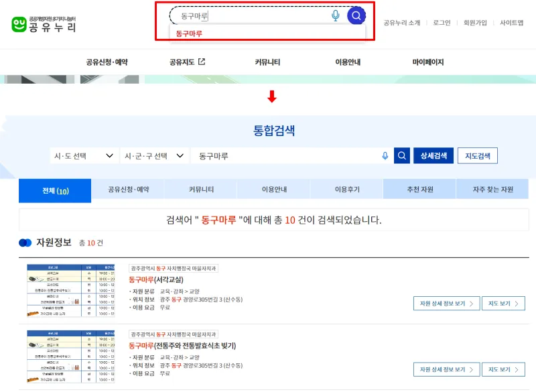Click the 공유누리 logo
The height and width of the screenshot is (392, 536).
pos(44,24)
